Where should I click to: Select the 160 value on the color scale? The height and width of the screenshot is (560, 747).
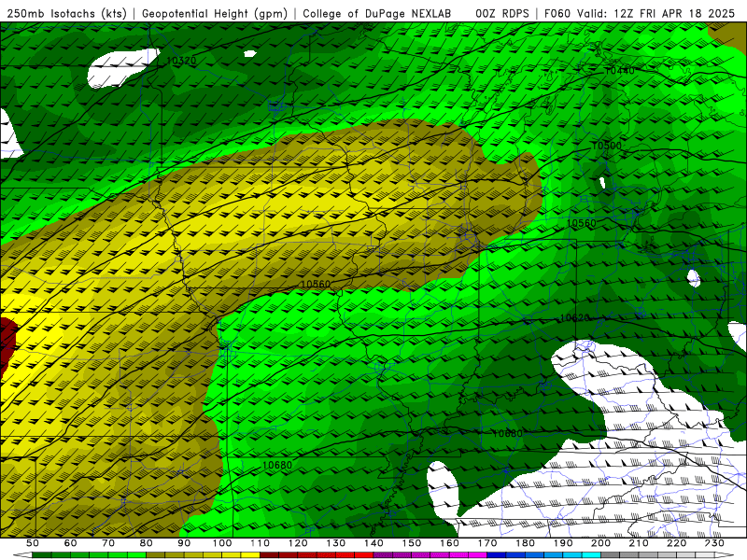click(x=449, y=543)
